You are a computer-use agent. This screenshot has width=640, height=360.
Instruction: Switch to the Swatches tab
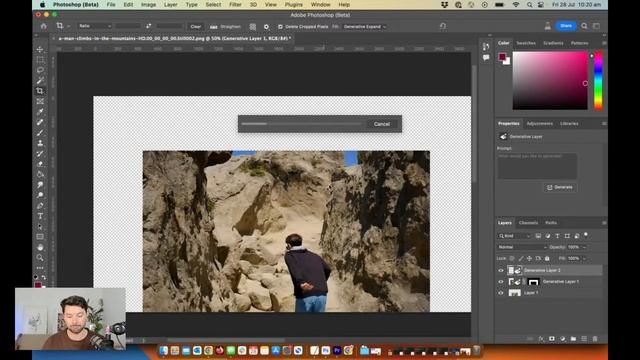coord(526,43)
